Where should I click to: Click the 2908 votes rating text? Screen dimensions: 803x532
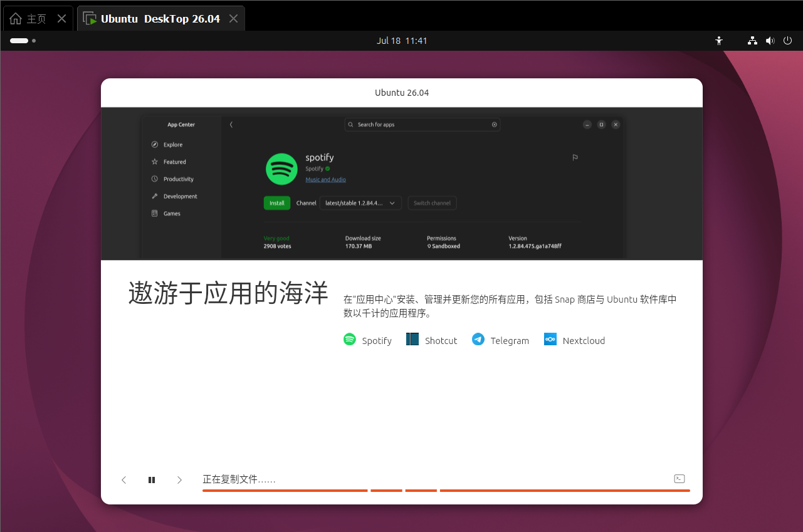pos(277,246)
